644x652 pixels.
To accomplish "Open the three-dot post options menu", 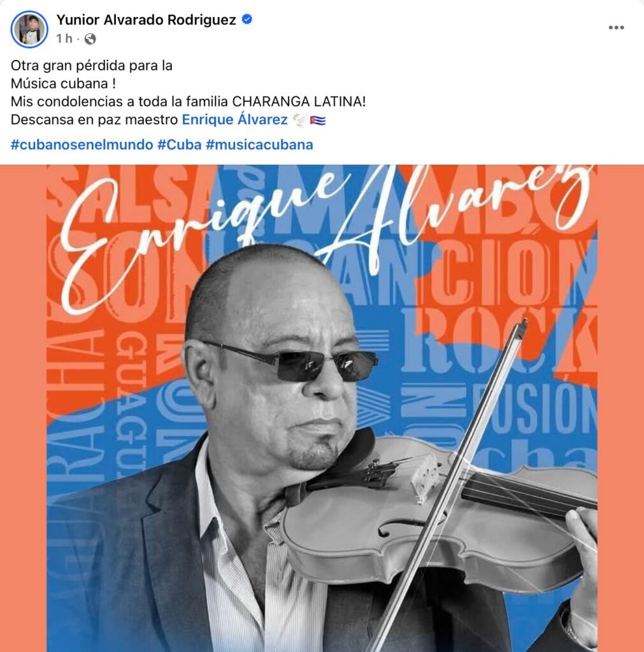I will pyautogui.click(x=616, y=27).
